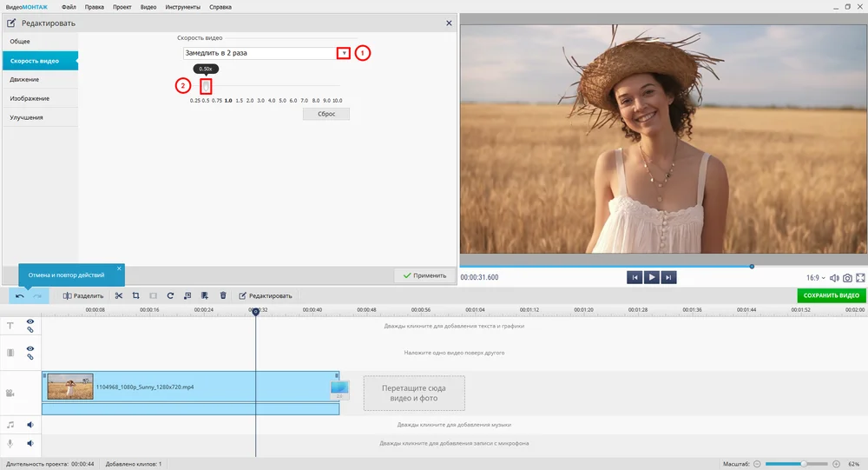Select the scissors cut tool
Image resolution: width=868 pixels, height=470 pixels.
pyautogui.click(x=118, y=296)
